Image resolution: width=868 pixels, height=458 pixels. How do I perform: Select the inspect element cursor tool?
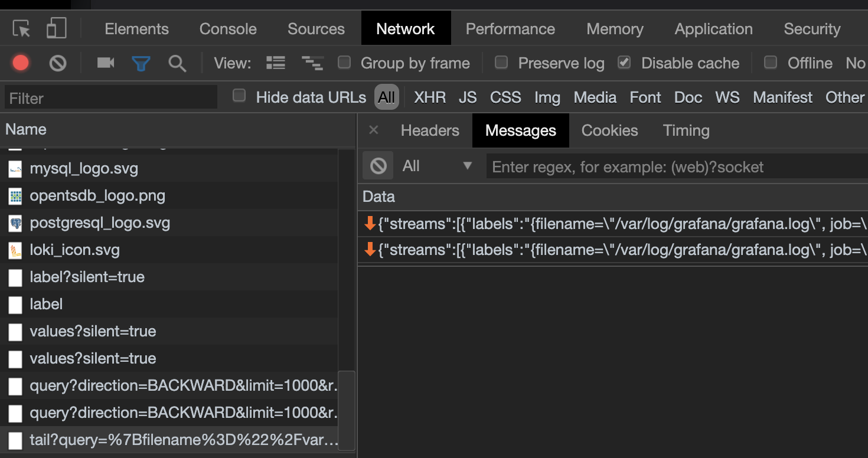pos(20,28)
